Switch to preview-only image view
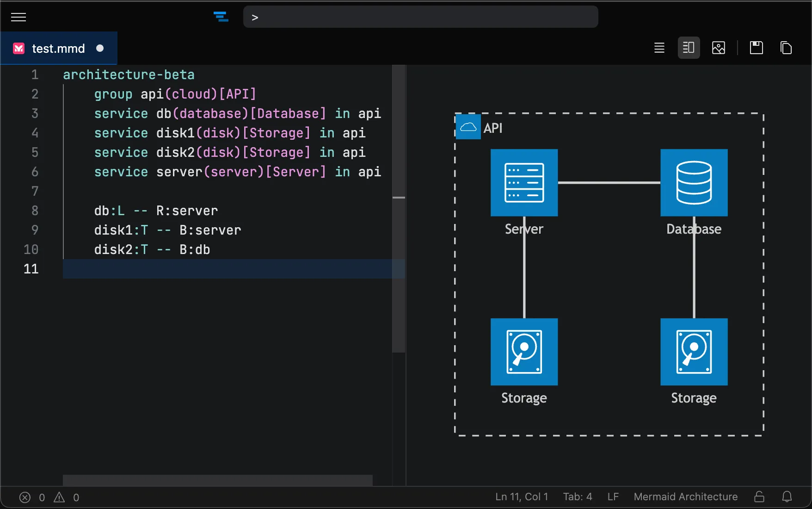812x509 pixels. (x=718, y=48)
